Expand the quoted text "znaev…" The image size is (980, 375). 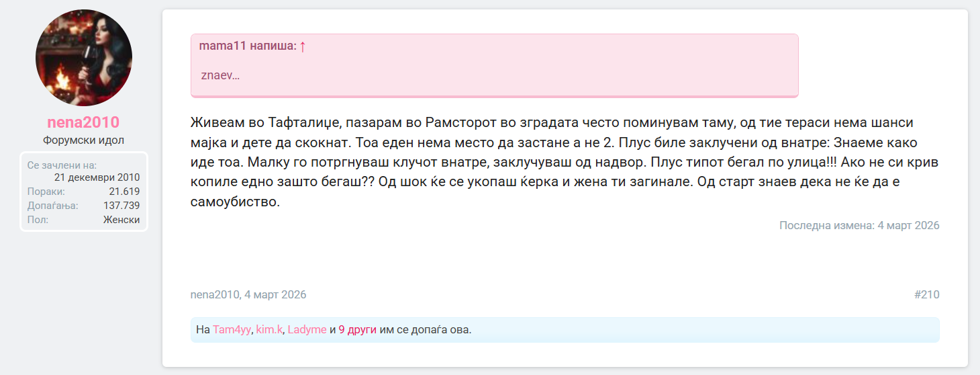point(220,75)
